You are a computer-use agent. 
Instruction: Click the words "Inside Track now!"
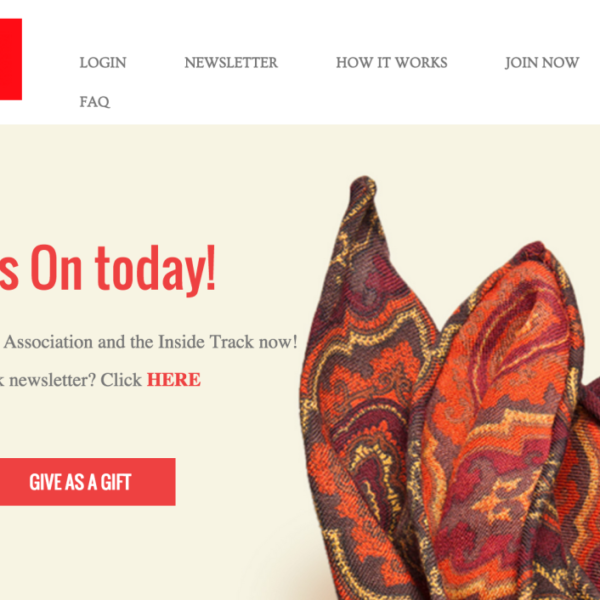[228, 342]
